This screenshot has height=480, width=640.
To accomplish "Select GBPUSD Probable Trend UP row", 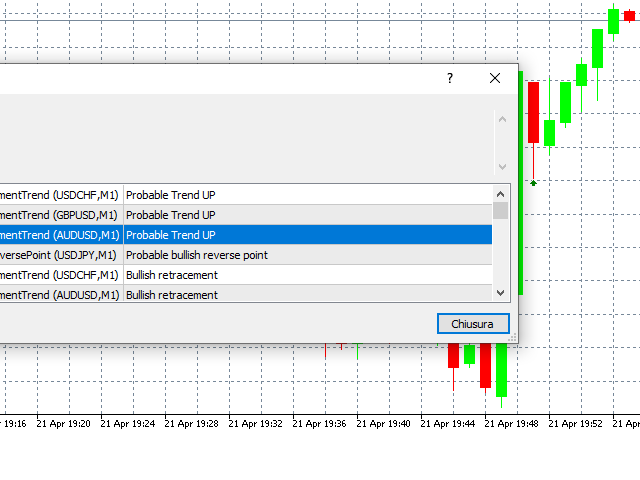I will [x=246, y=215].
